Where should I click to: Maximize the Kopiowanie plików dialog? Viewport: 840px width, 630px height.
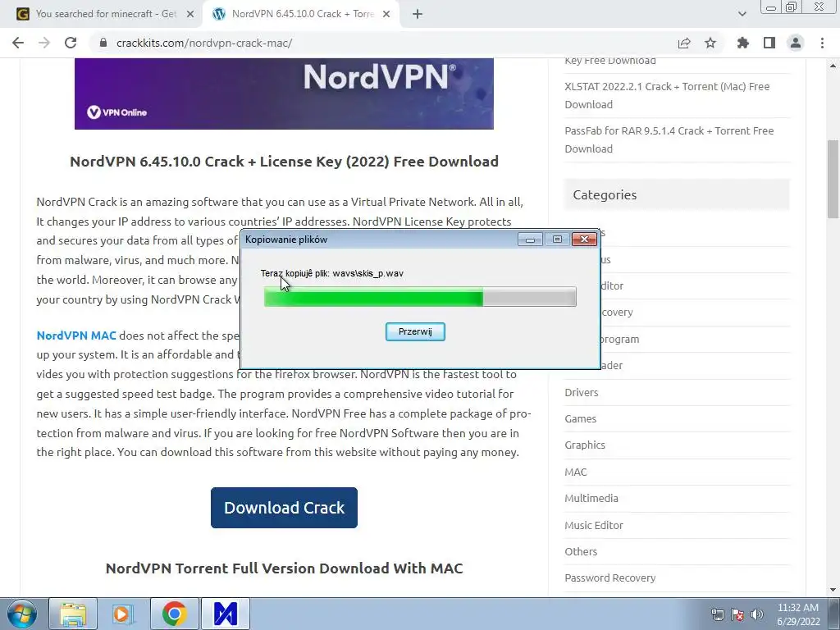pos(557,240)
